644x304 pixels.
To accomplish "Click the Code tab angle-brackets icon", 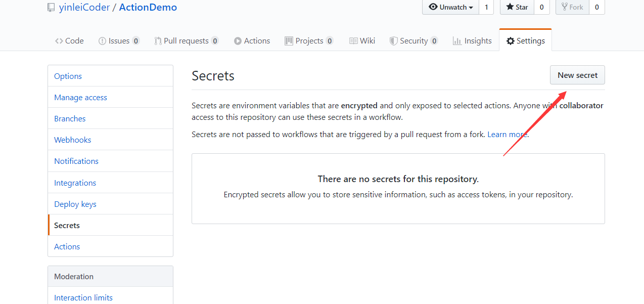I will [59, 41].
